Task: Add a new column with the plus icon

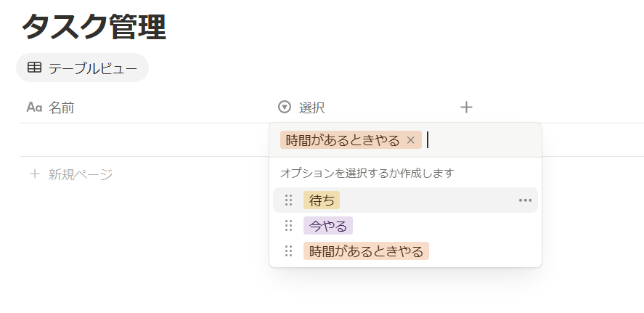Action: (466, 107)
